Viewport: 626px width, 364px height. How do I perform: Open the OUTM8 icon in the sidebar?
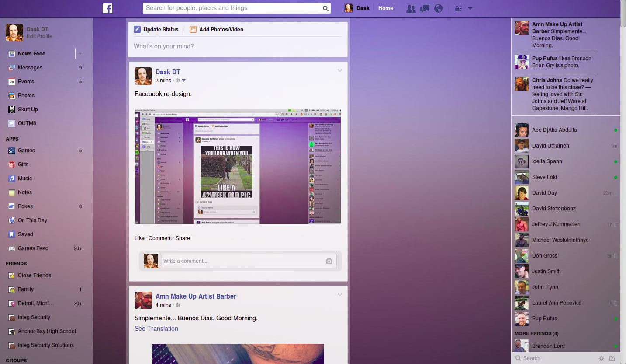[12, 124]
